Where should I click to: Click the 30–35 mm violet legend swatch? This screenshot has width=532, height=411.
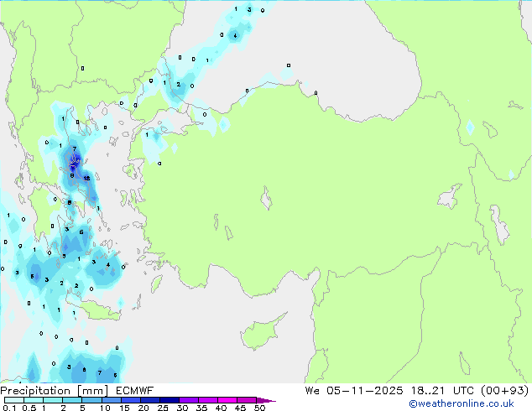(189, 400)
